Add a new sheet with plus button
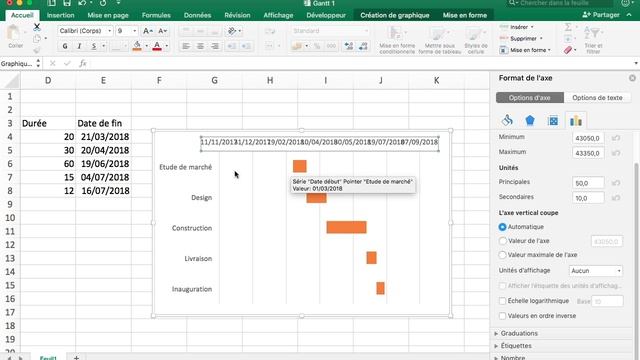This screenshot has width=640, height=360. coord(76,357)
